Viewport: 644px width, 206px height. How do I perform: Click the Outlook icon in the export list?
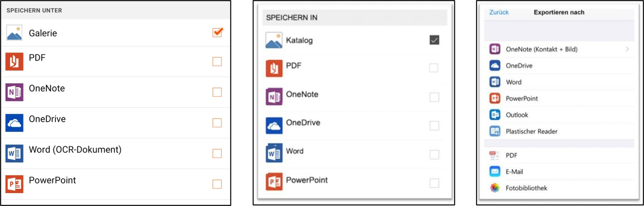click(495, 115)
